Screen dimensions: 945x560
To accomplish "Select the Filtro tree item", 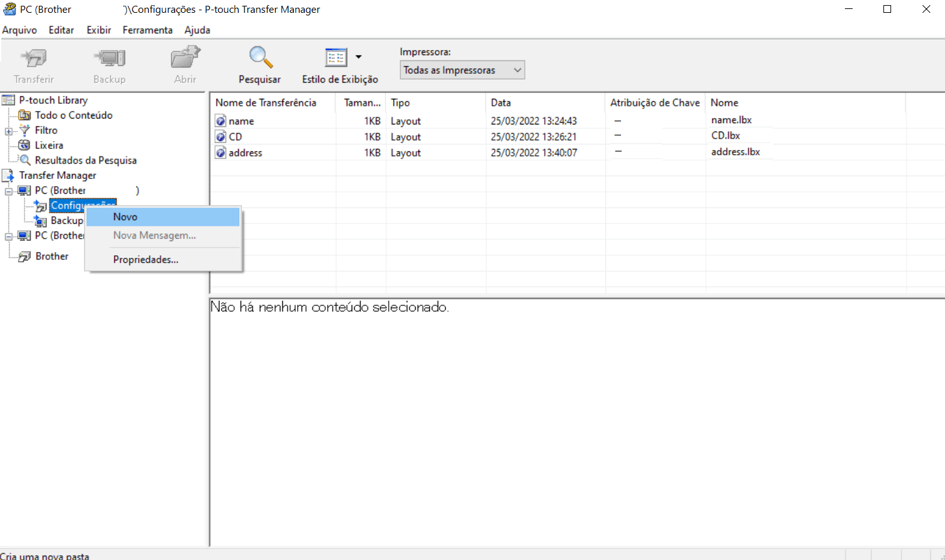I will [46, 130].
